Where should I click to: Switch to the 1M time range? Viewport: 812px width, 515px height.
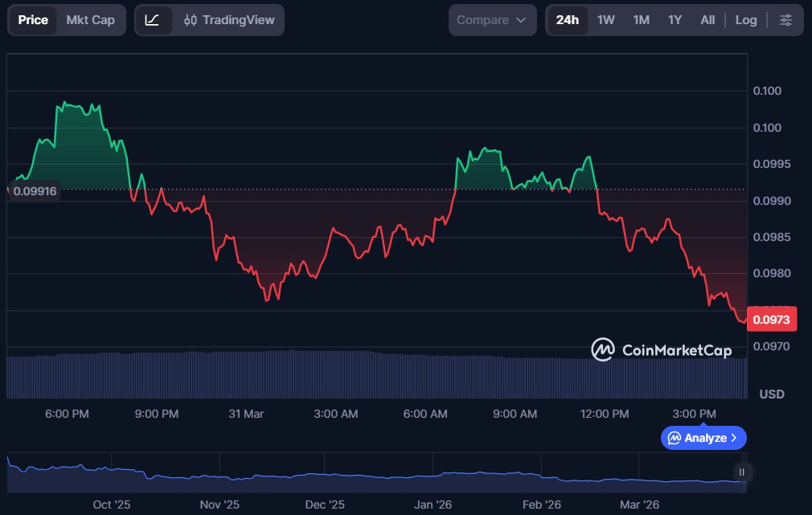[641, 20]
